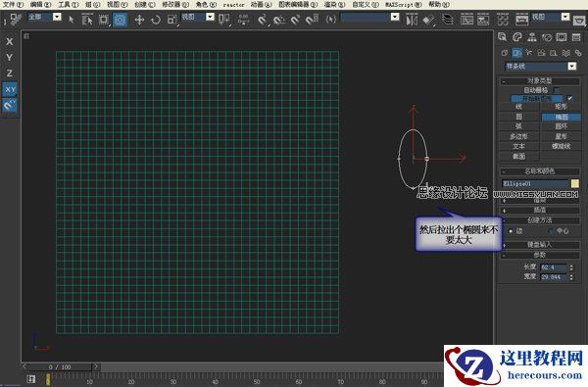
Task: Toggle the Percent Snap icon
Action: [296, 20]
